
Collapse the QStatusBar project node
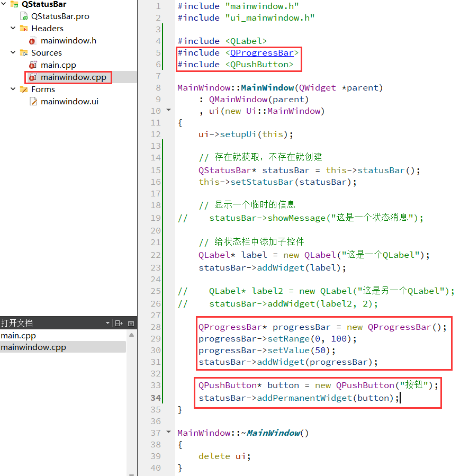pyautogui.click(x=4, y=4)
